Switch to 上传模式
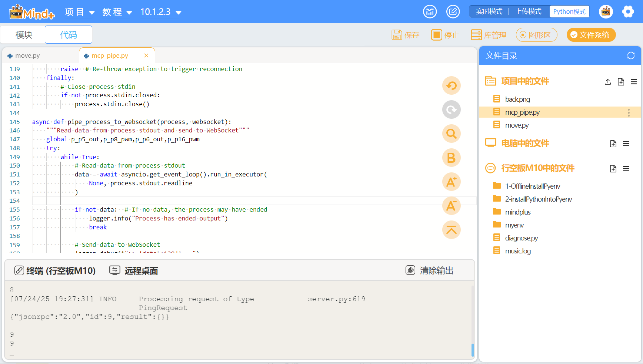This screenshot has width=643, height=364. [528, 11]
